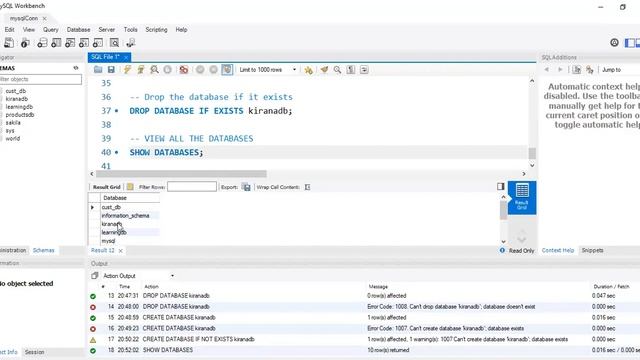640x360 pixels.
Task: Click the Filter Rows input box
Action: click(192, 187)
